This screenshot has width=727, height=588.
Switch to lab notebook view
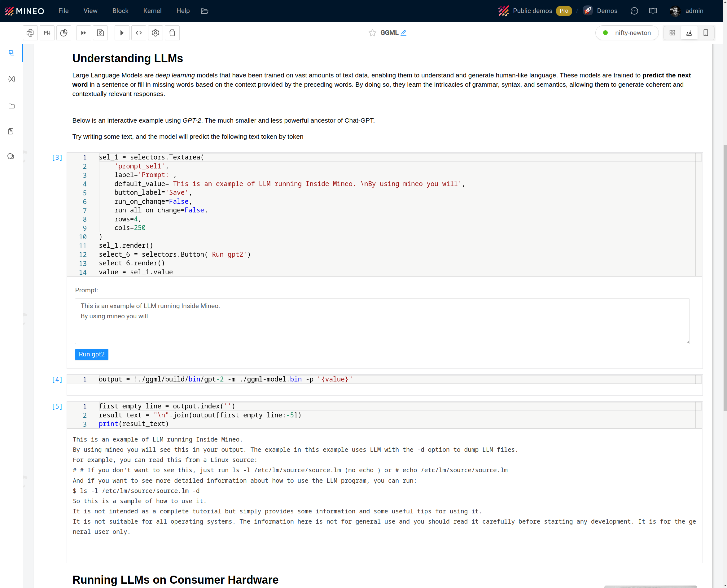(x=689, y=33)
